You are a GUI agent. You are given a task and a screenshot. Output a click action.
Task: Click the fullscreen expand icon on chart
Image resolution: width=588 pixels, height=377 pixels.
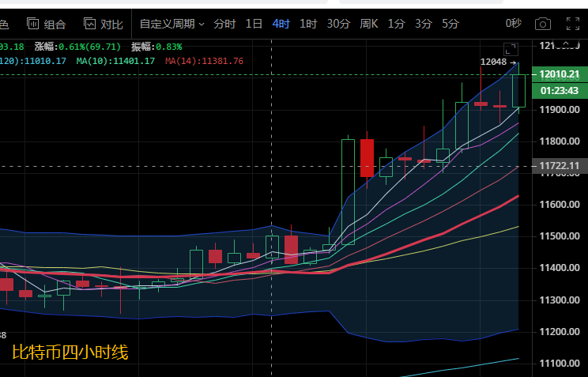[x=511, y=49]
